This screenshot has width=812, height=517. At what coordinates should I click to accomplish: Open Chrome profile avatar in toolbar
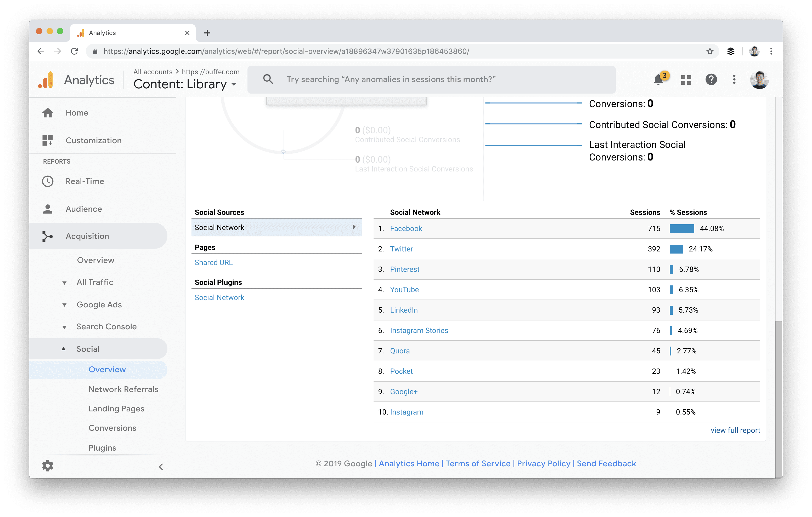point(754,51)
